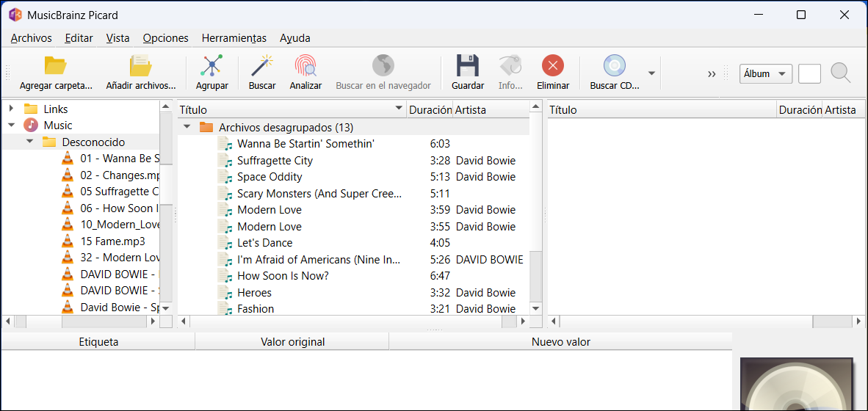Click the Añadir archivos toolbar icon

pyautogui.click(x=140, y=66)
